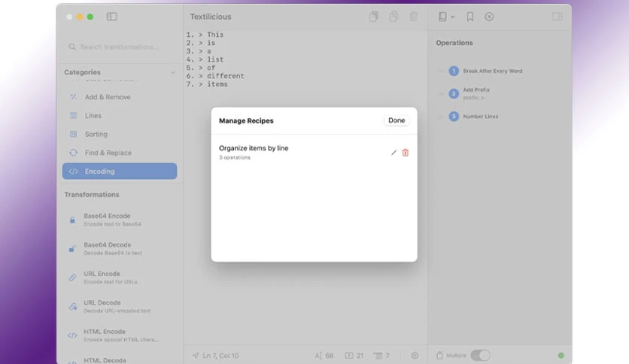This screenshot has height=364, width=629.
Task: Open settings gear in status bar
Action: [415, 356]
